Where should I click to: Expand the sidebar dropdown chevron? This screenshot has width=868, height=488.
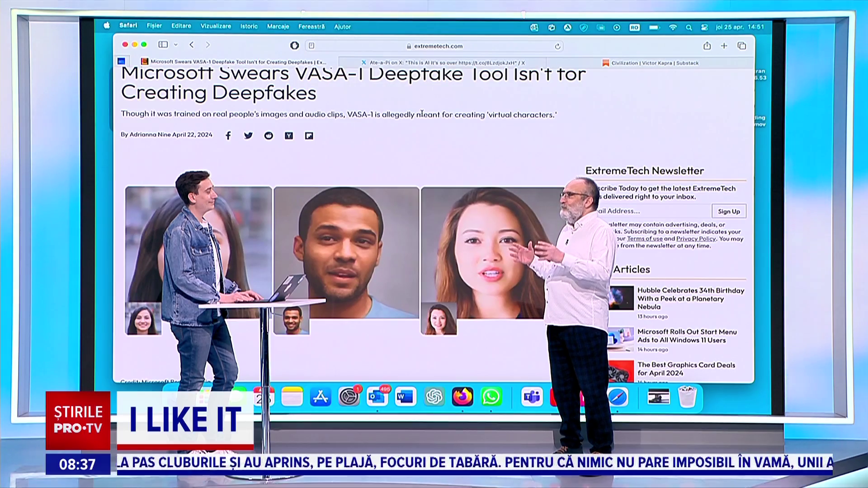176,44
